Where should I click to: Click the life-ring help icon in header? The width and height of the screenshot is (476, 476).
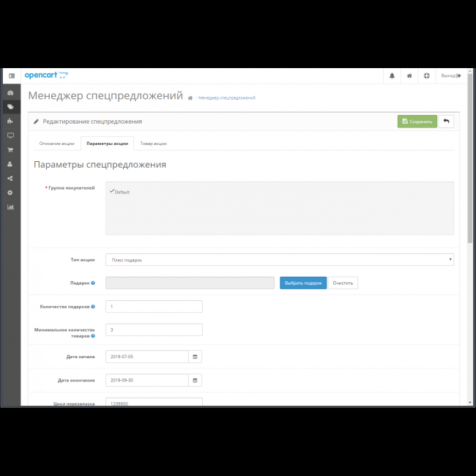tap(427, 75)
